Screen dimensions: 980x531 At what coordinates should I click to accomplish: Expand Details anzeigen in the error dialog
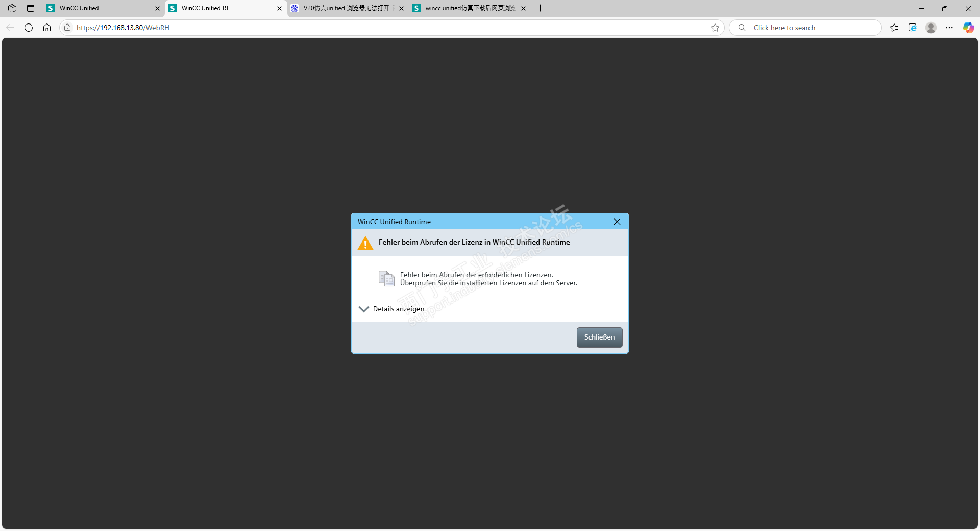coord(392,309)
